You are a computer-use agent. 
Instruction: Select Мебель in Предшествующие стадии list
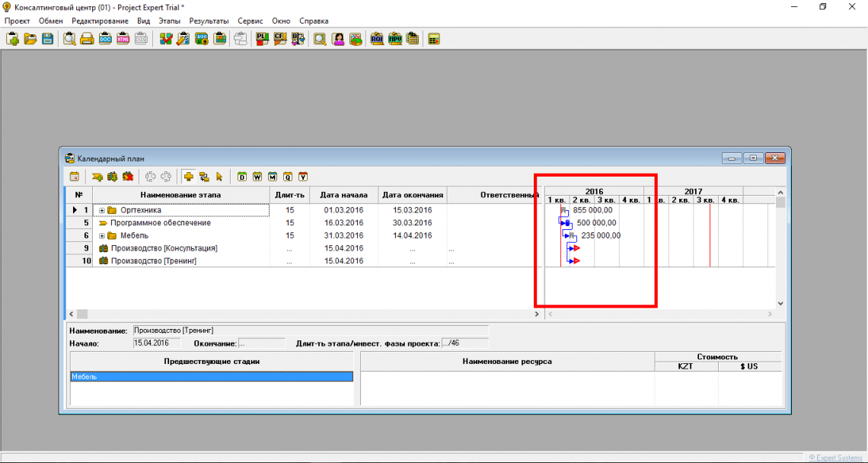pyautogui.click(x=211, y=377)
